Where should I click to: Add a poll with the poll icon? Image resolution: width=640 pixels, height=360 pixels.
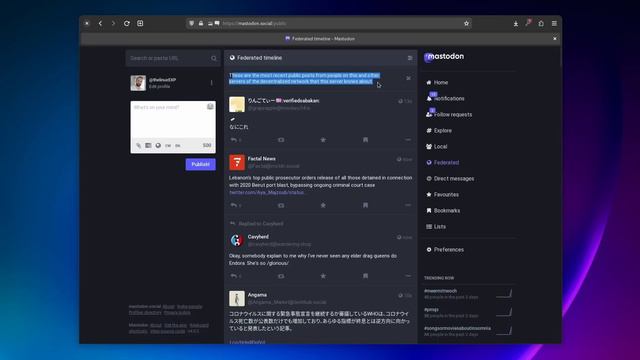(x=148, y=145)
